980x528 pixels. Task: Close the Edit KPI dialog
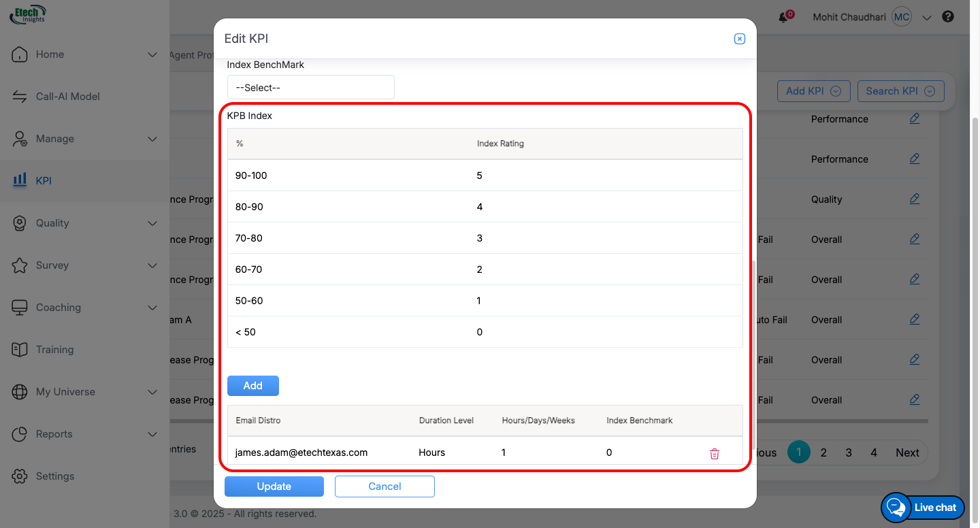click(739, 39)
